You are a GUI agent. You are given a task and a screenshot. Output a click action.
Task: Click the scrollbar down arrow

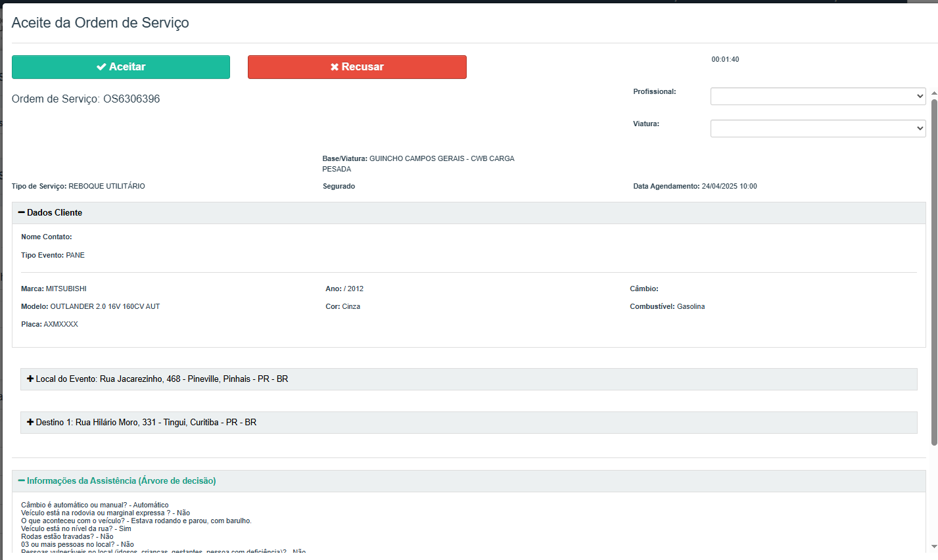[x=934, y=547]
